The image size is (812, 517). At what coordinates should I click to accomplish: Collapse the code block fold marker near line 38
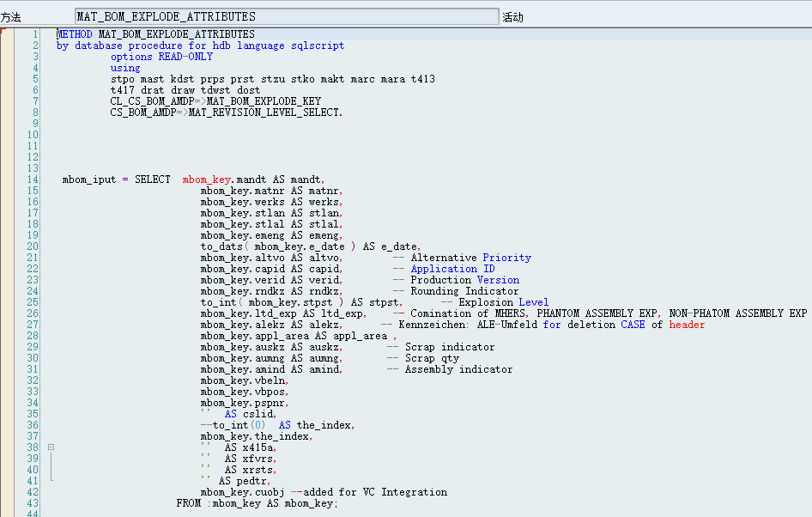(52, 447)
